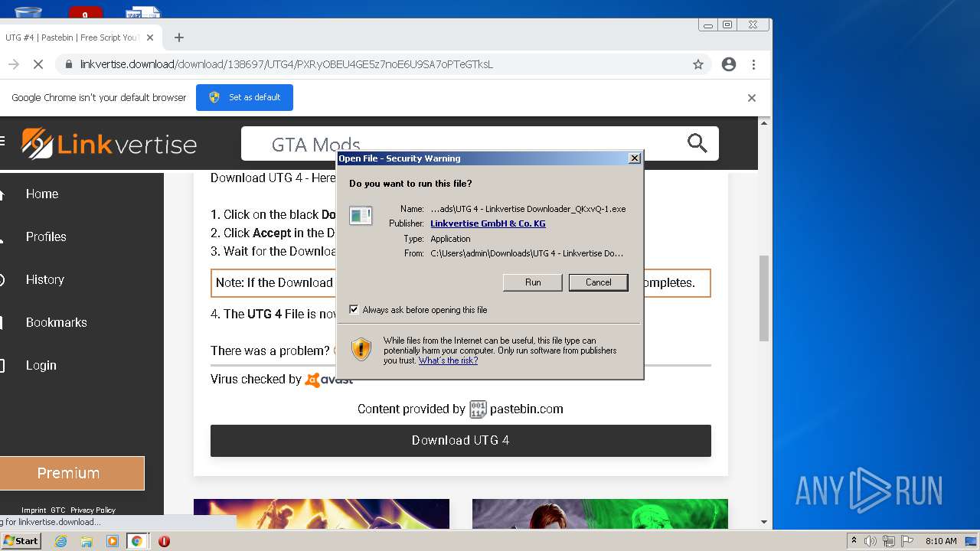980x551 pixels.
Task: Stop loading page with the X button
Action: point(38,65)
